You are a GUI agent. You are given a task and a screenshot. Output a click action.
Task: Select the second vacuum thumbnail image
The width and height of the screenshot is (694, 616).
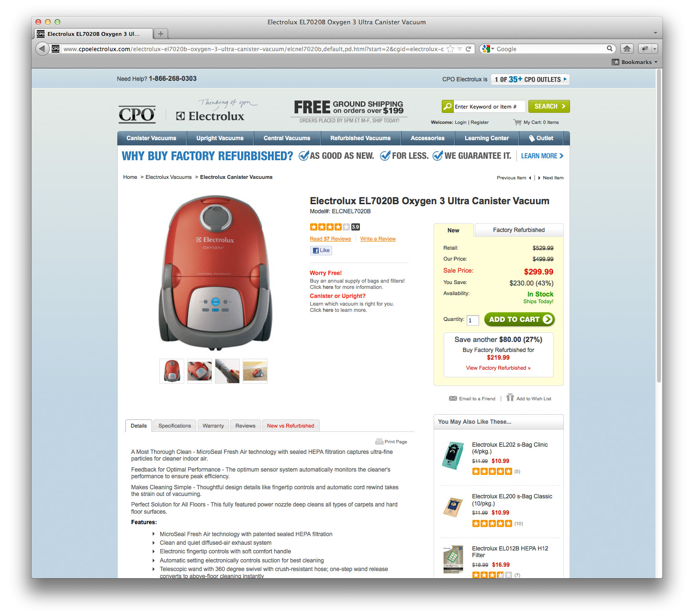point(200,371)
